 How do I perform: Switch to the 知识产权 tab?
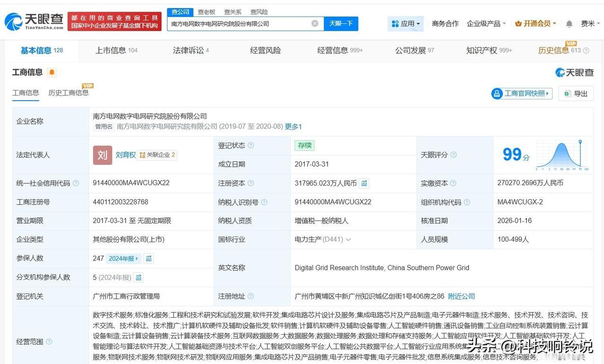coord(489,51)
